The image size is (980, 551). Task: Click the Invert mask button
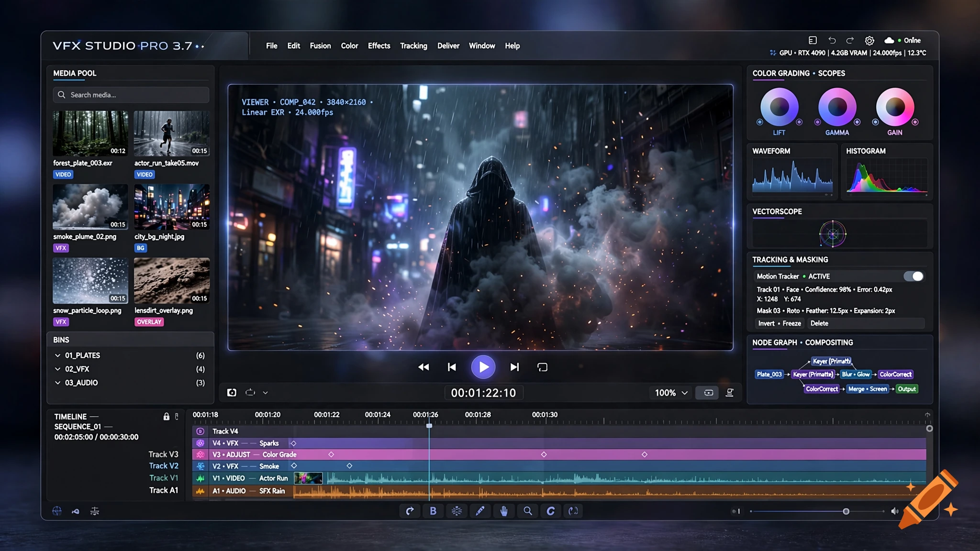pos(766,323)
